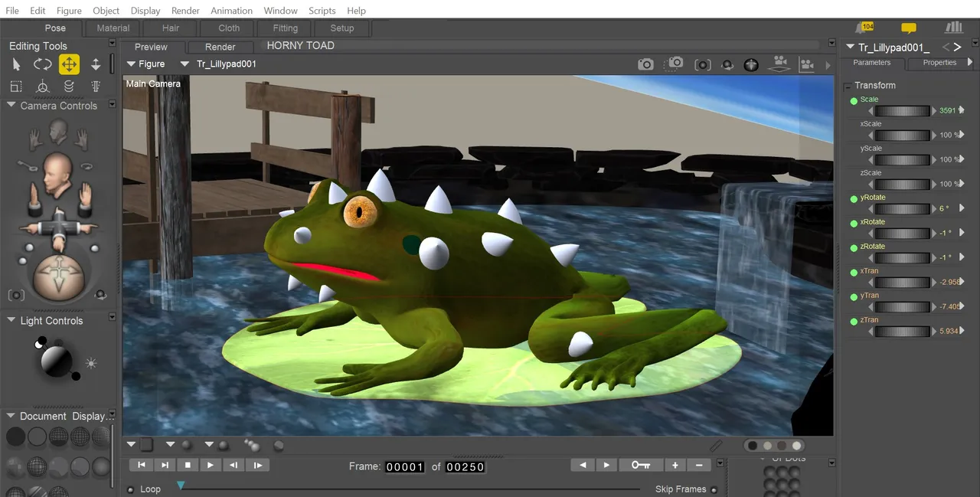This screenshot has height=497, width=980.
Task: Select the Scale editing tool
Action: pos(17,87)
